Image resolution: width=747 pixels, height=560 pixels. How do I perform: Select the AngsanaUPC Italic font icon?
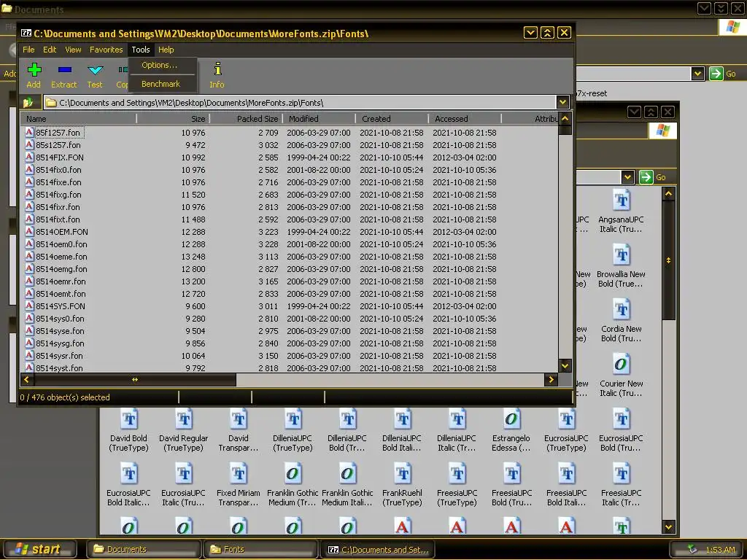tap(621, 201)
